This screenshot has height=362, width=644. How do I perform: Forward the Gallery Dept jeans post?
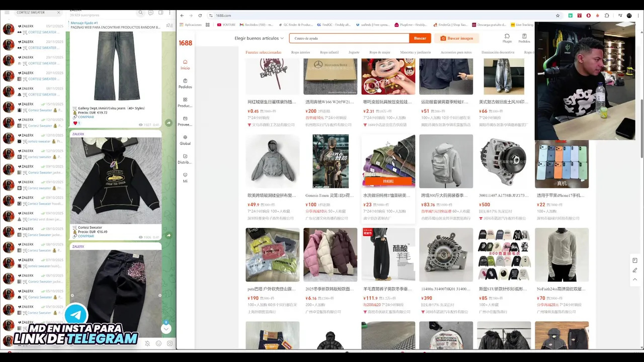tap(169, 123)
